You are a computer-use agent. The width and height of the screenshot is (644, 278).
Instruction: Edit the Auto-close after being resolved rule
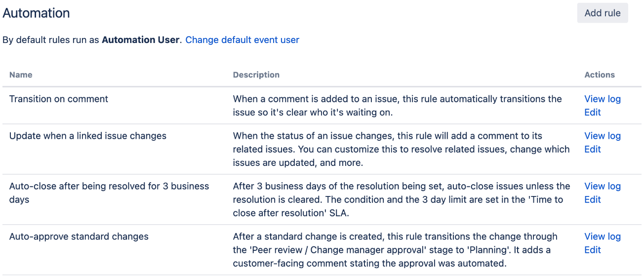593,199
